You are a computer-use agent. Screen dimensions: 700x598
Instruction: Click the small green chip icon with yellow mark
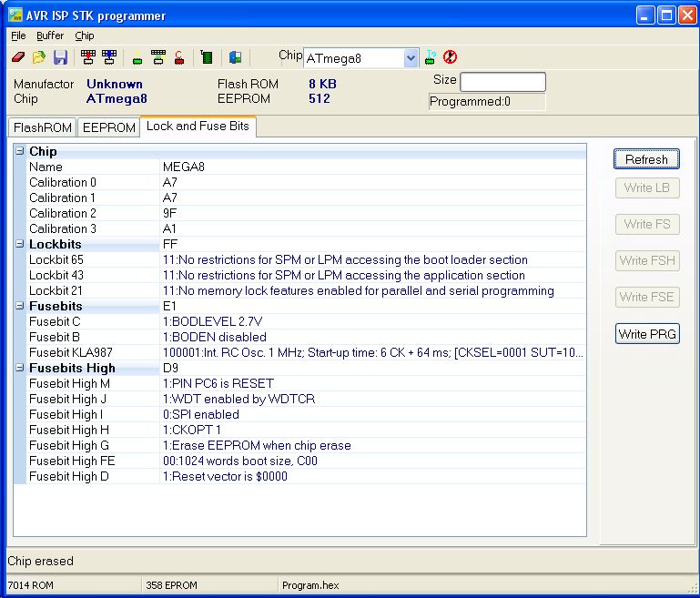coord(137,57)
